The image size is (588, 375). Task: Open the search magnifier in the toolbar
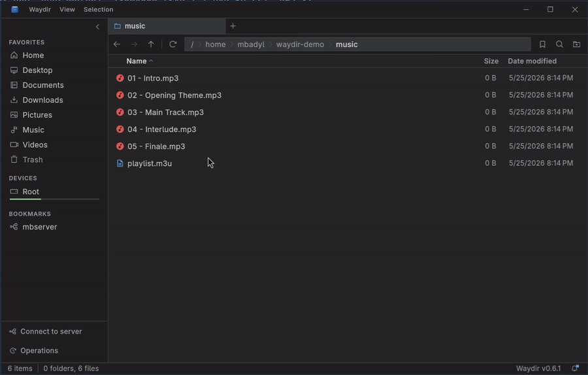[x=559, y=44]
